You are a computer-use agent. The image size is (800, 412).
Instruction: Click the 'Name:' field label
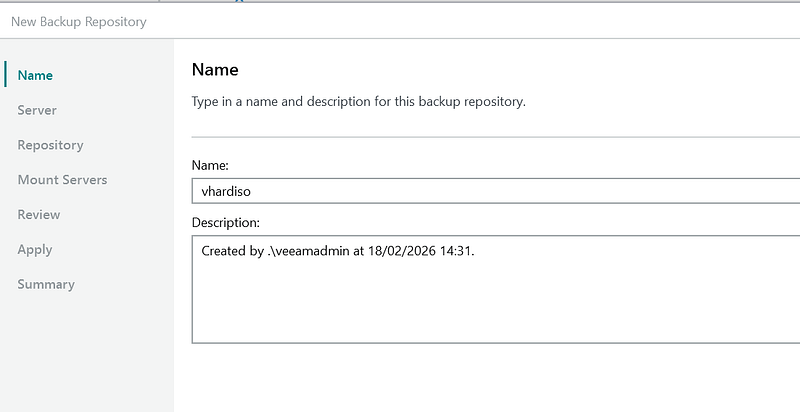click(x=210, y=164)
